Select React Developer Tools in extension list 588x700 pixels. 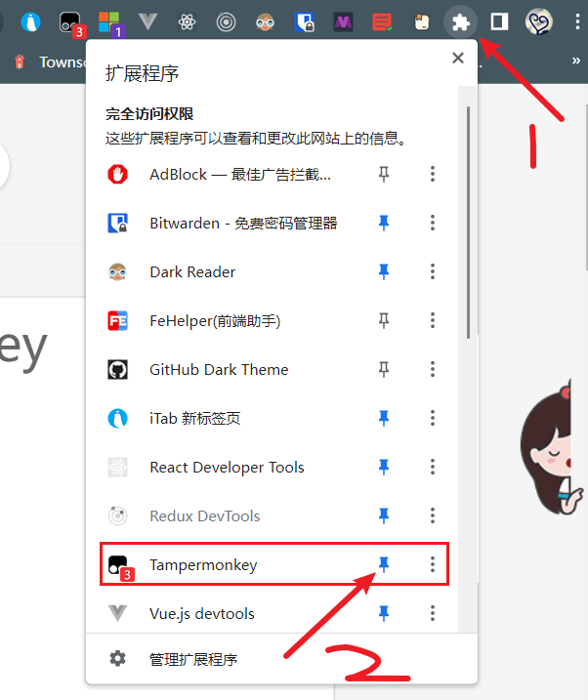pyautogui.click(x=227, y=467)
